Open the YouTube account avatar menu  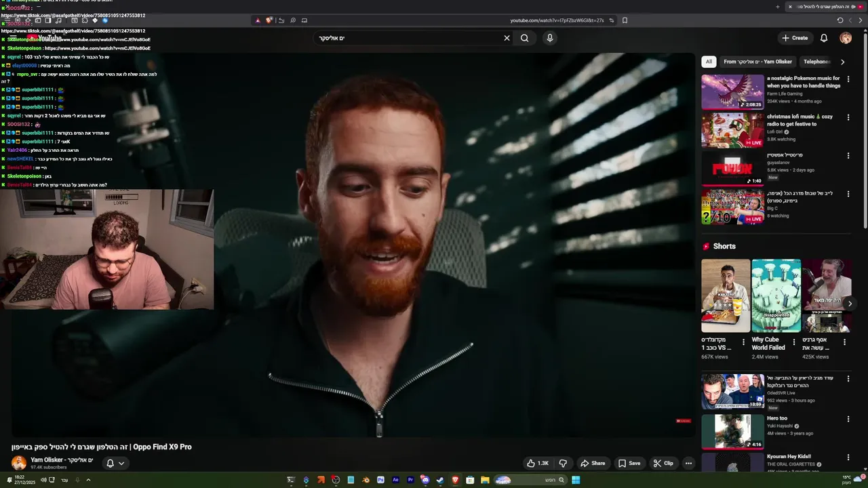[x=846, y=38]
